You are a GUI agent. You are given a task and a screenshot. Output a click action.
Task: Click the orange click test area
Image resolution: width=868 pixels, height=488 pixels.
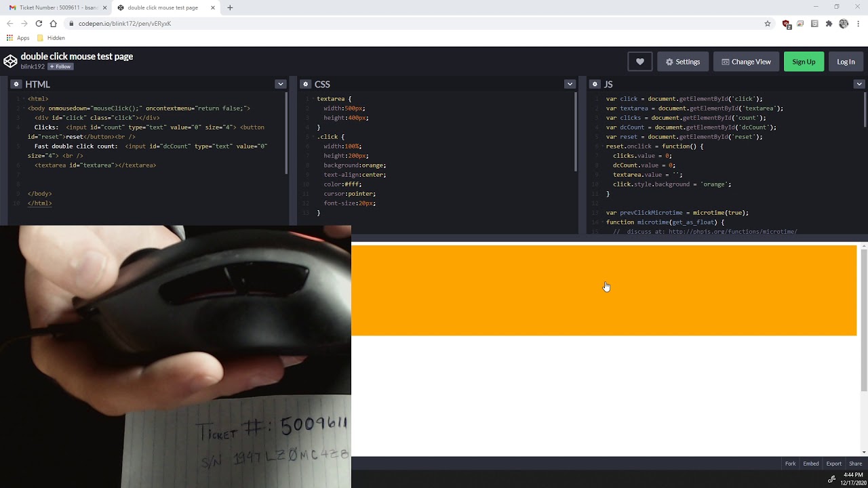[x=604, y=290]
